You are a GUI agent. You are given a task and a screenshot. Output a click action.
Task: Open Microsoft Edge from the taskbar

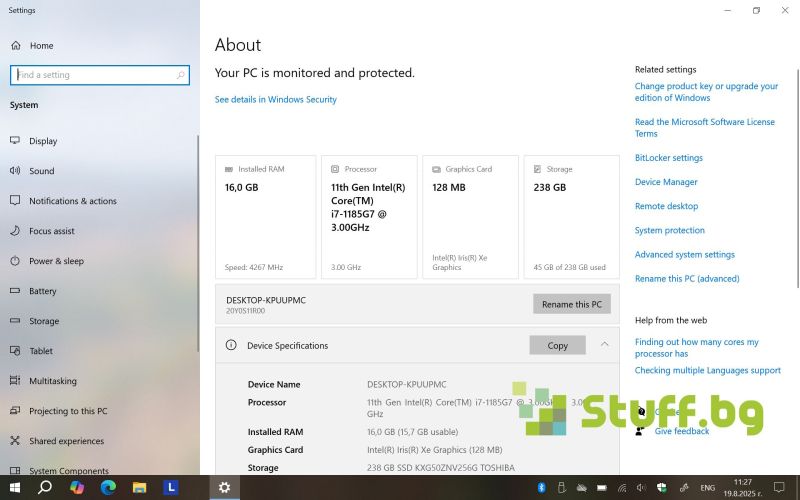point(108,487)
